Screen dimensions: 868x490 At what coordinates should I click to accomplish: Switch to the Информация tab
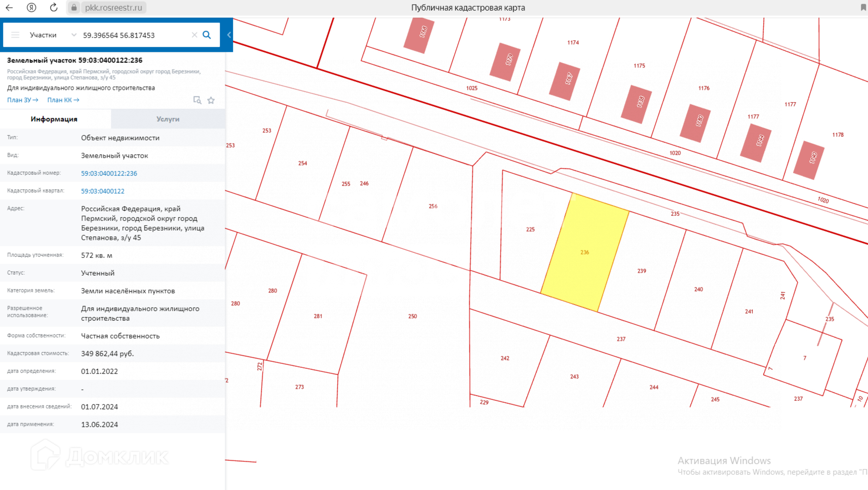pyautogui.click(x=54, y=119)
